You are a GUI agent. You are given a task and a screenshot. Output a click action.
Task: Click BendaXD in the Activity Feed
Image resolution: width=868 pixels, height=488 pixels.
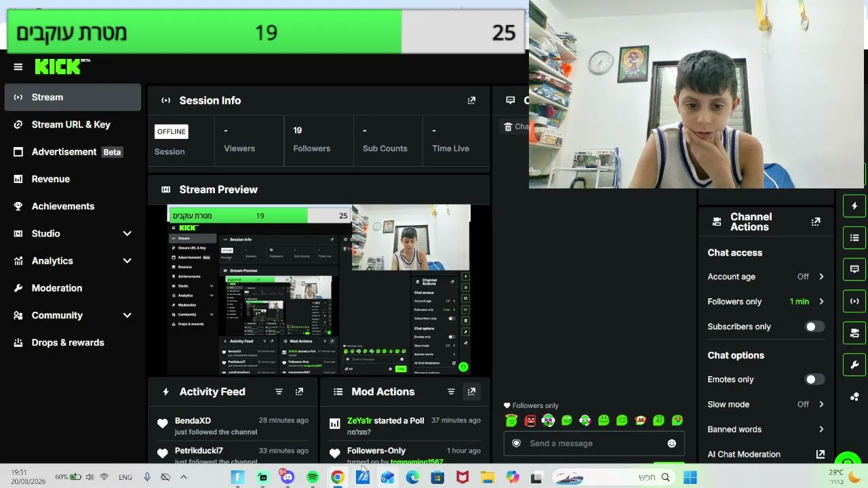coord(193,420)
